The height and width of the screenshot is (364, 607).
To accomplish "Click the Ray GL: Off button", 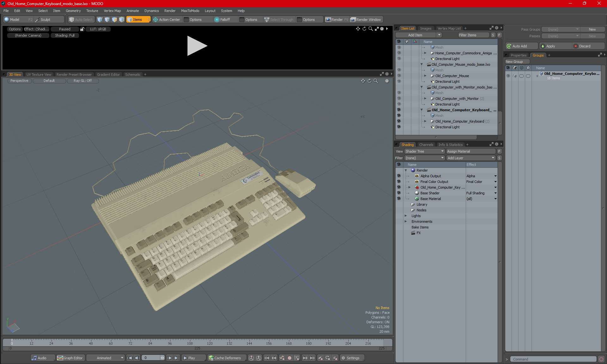I will click(83, 81).
